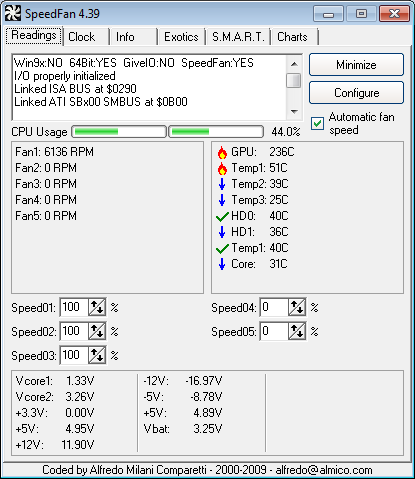Click the +5V 4.95V reading
The height and width of the screenshot is (479, 415).
coord(55,429)
